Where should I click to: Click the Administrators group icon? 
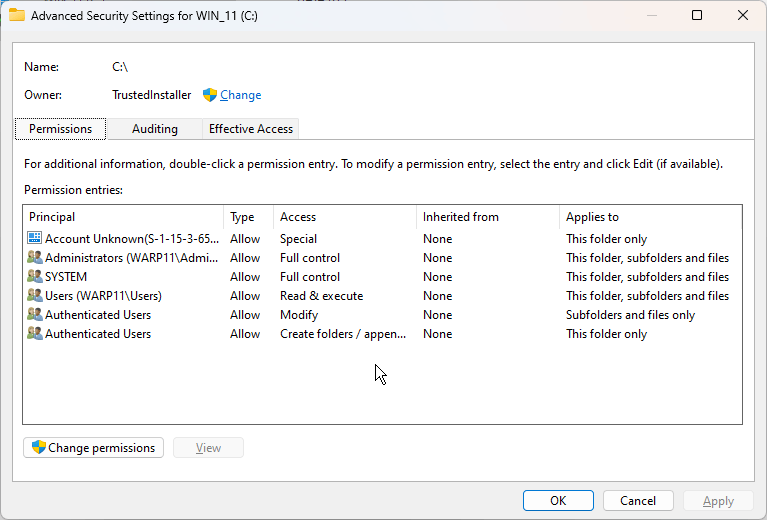35,257
